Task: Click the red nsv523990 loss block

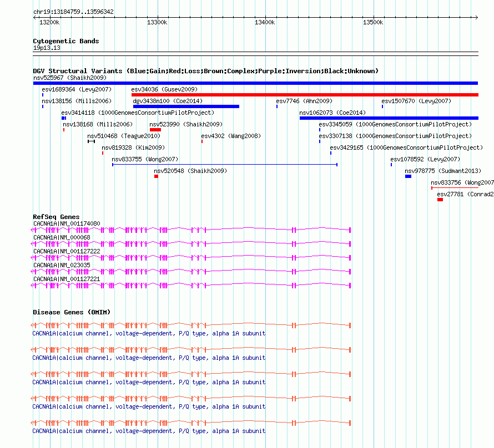Action: pyautogui.click(x=155, y=130)
